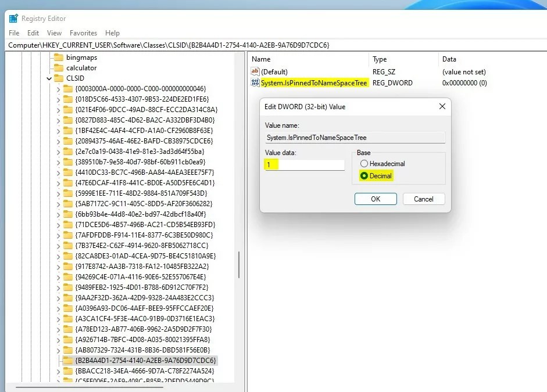Open the View menu
The height and width of the screenshot is (392, 547).
[x=54, y=33]
